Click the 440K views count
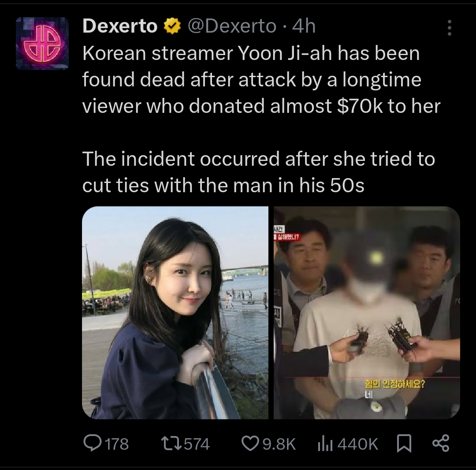 coord(357,444)
